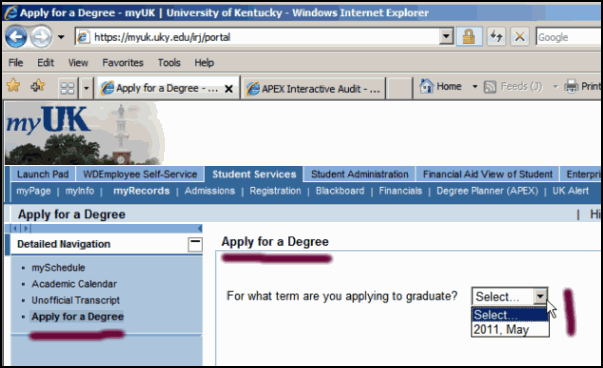Image resolution: width=603 pixels, height=368 pixels.
Task: Open Academic Calendar in Detailed Navigation
Action: click(74, 284)
